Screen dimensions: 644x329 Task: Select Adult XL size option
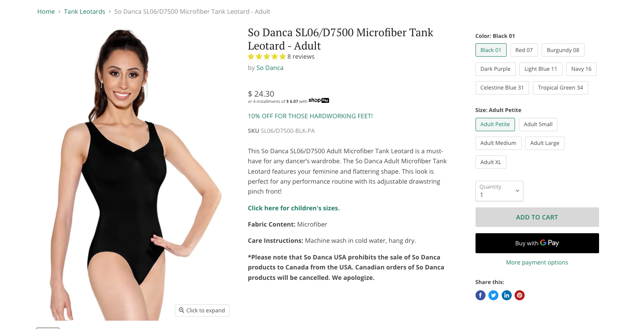coord(490,162)
